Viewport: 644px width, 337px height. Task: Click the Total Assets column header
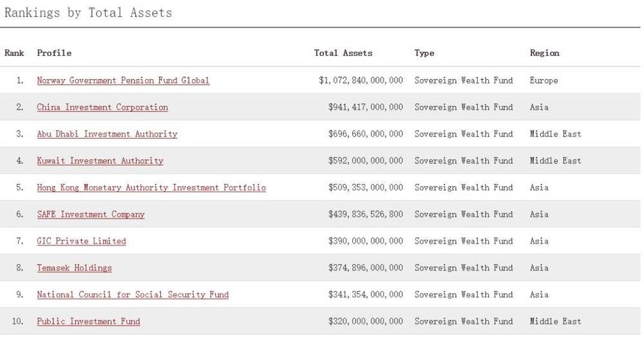point(343,53)
